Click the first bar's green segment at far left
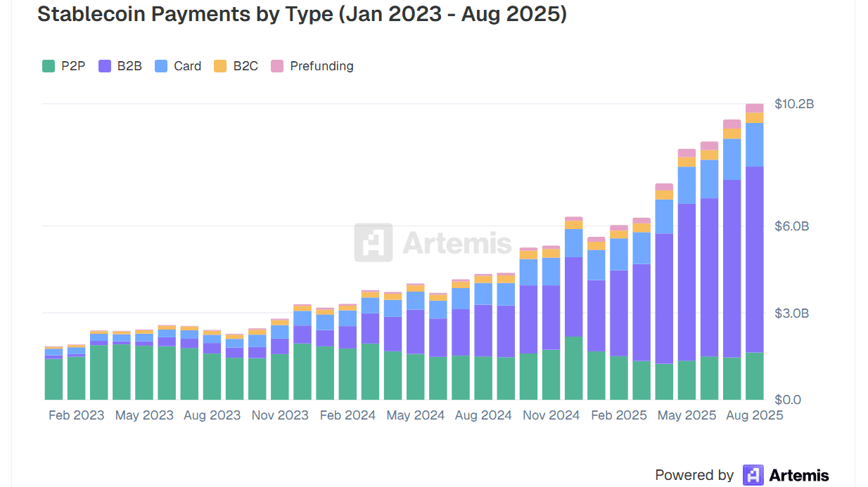The image size is (868, 487). (x=53, y=379)
